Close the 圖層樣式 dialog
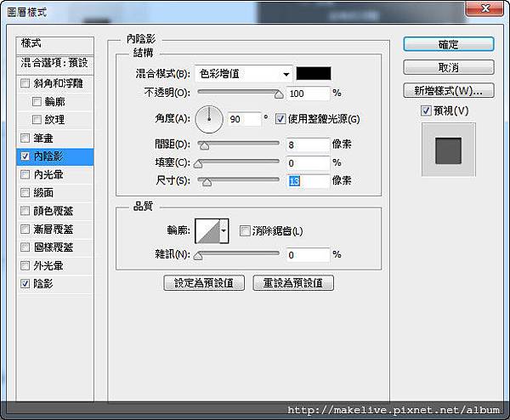The height and width of the screenshot is (420, 510). click(484, 9)
